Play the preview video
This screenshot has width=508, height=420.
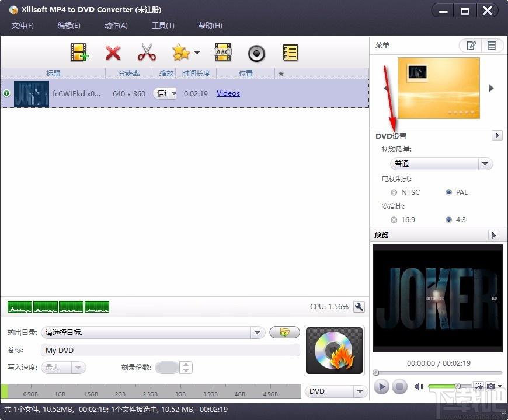tap(382, 386)
